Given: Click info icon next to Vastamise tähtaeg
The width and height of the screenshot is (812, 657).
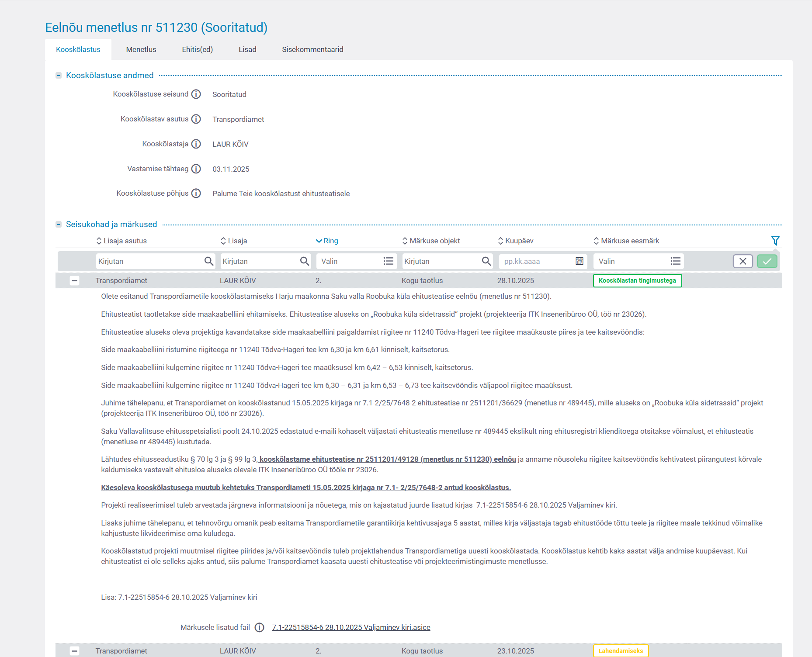Looking at the screenshot, I should (x=196, y=169).
